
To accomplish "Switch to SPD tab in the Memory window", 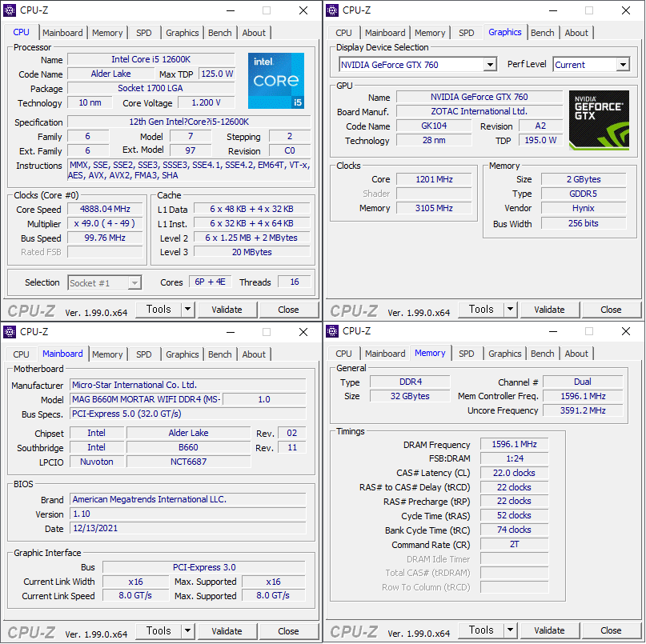I will 467,354.
